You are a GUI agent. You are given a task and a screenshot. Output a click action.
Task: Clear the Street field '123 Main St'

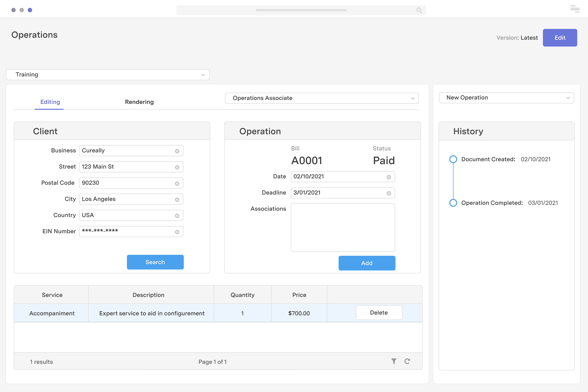(x=177, y=167)
